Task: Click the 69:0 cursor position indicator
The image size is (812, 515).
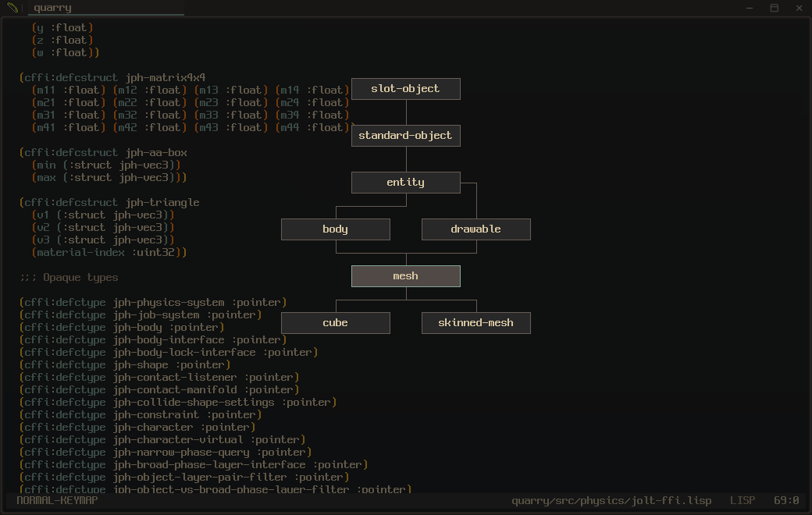Action: tap(786, 500)
